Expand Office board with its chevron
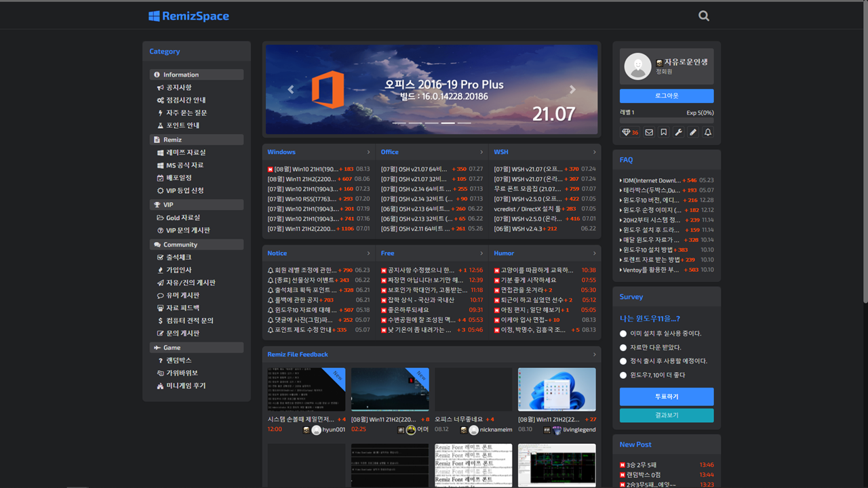Image resolution: width=868 pixels, height=488 pixels. coord(481,152)
